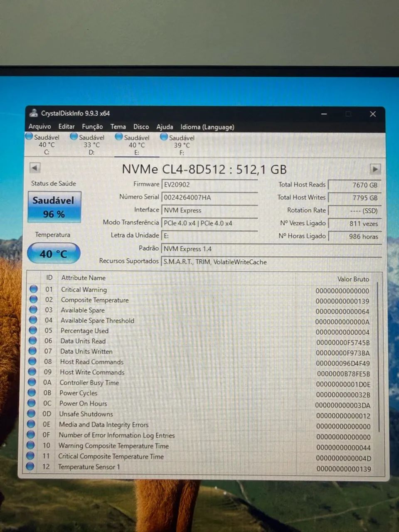Click the status orb for Composite Temperature
Image resolution: width=399 pixels, height=532 pixels.
(34, 299)
